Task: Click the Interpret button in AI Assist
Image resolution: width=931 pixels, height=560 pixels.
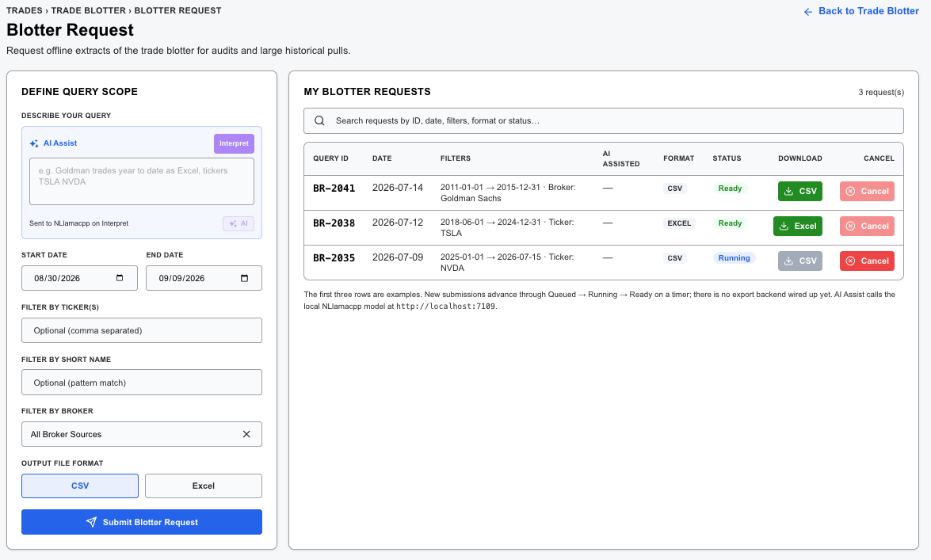Action: click(234, 143)
